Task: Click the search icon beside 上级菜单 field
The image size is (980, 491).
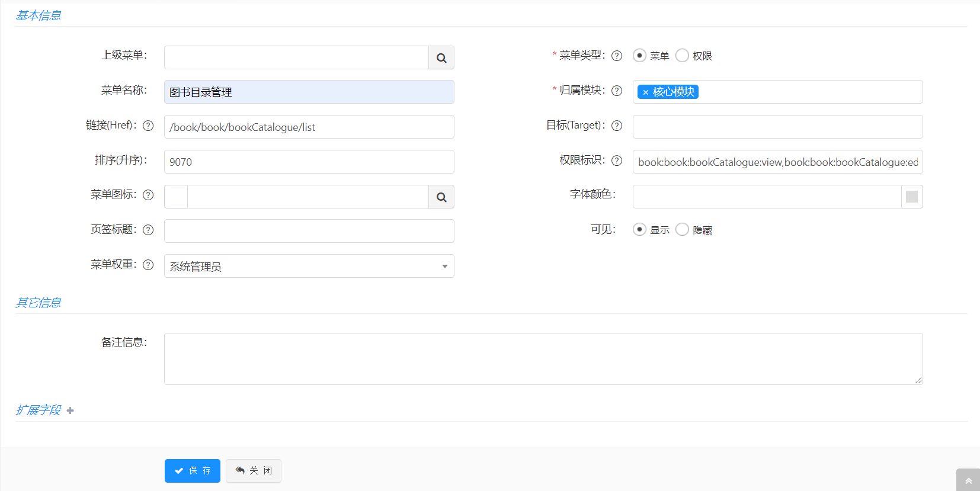Action: [x=441, y=57]
